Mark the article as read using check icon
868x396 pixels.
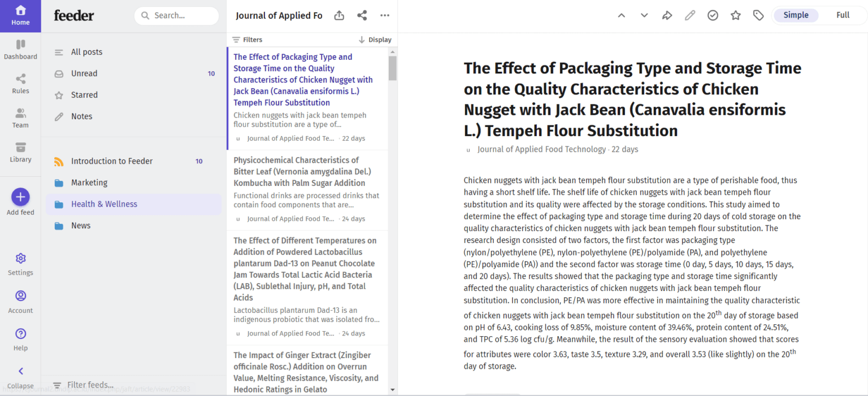coord(713,15)
